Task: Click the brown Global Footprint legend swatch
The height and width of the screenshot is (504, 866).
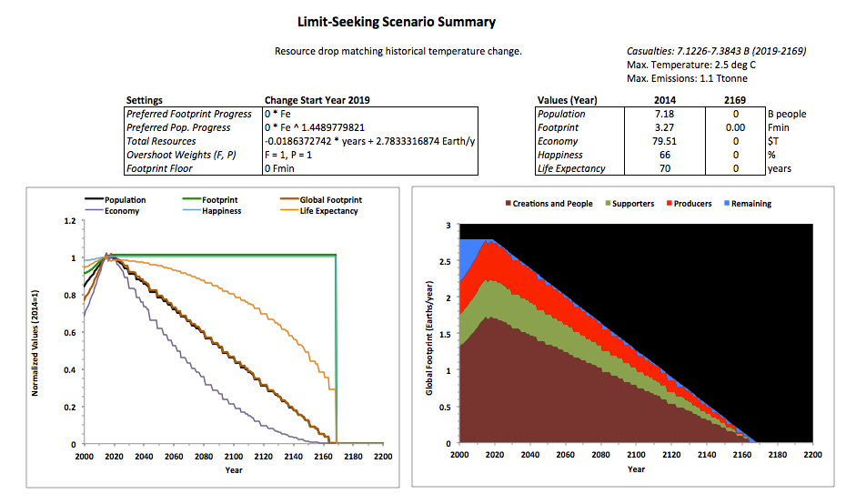Action: pyautogui.click(x=289, y=198)
